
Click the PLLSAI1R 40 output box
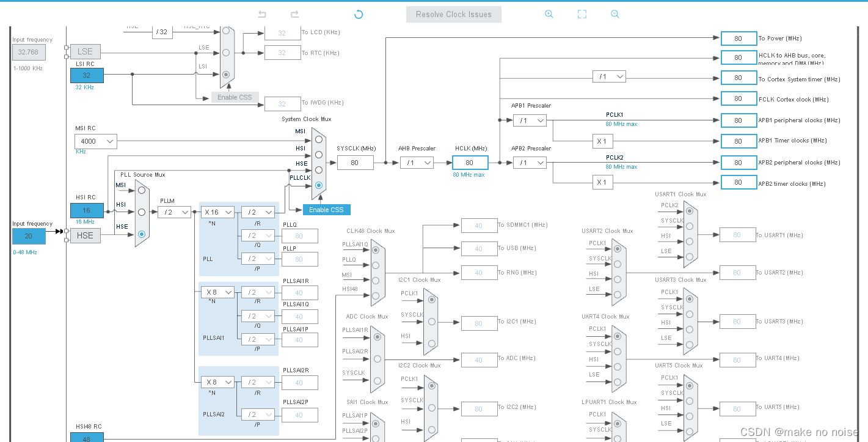click(x=299, y=293)
